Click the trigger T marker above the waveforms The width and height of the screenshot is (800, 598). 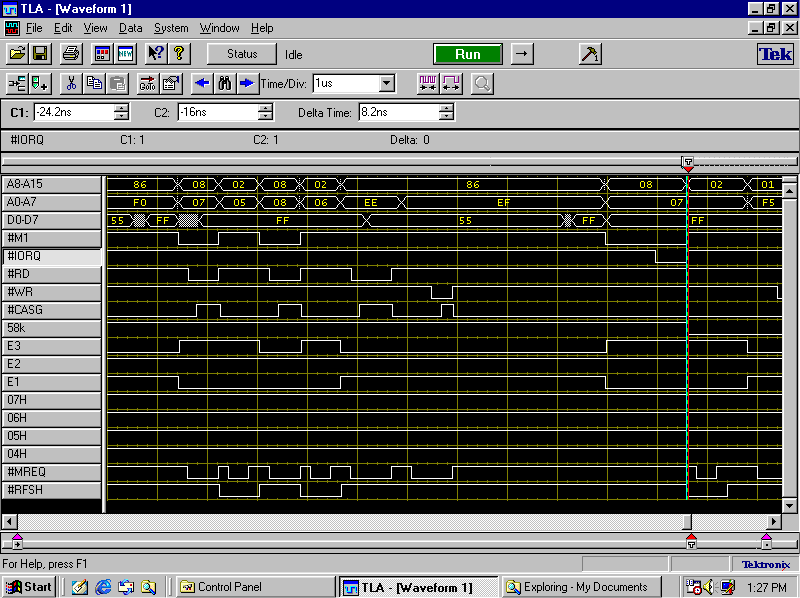point(688,164)
